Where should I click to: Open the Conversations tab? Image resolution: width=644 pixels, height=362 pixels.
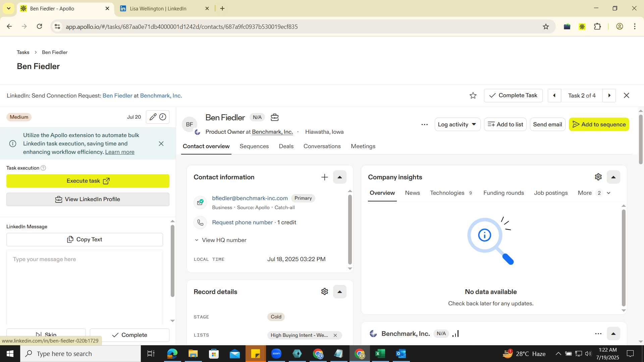(x=322, y=146)
